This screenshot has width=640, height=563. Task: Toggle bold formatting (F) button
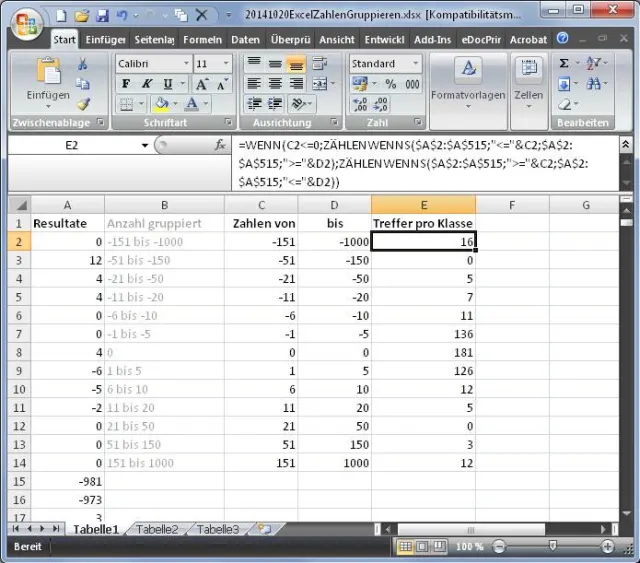point(126,84)
